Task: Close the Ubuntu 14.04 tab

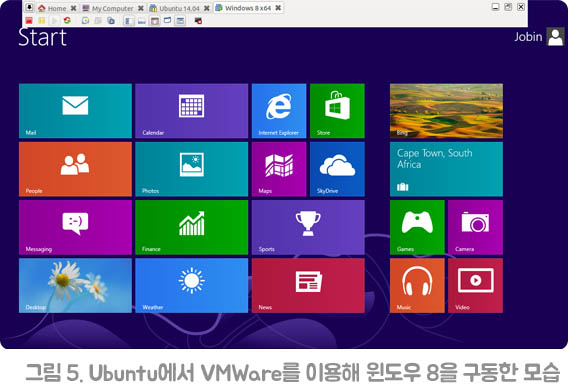Action: (x=207, y=8)
